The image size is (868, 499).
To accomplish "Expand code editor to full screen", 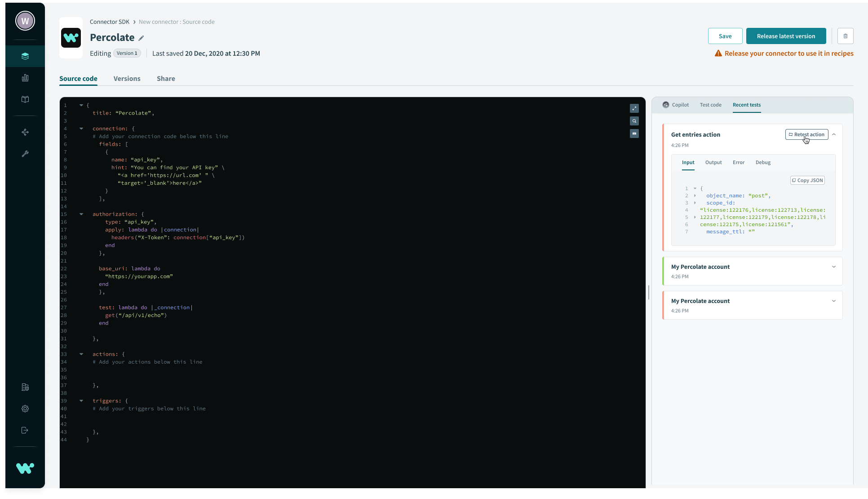I will [634, 108].
